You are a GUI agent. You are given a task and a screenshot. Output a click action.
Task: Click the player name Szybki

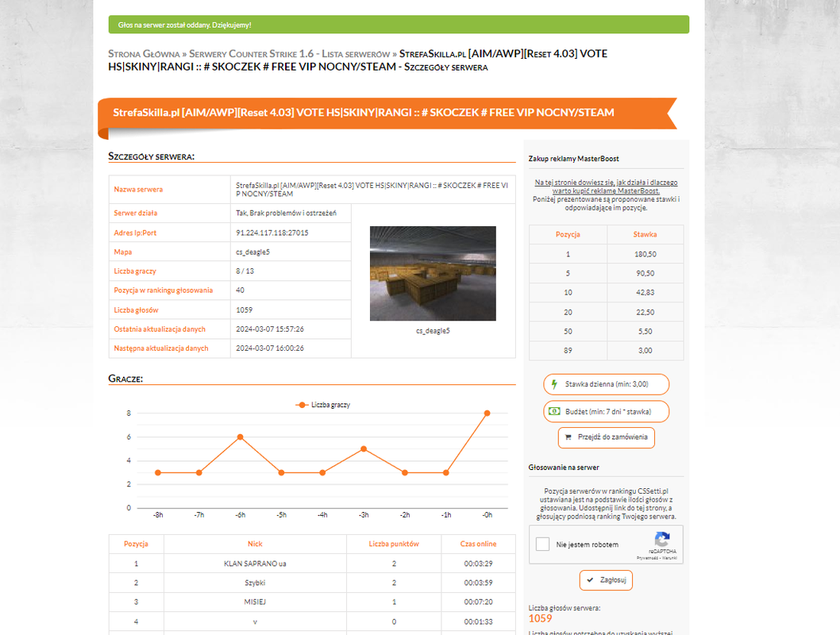coord(255,583)
